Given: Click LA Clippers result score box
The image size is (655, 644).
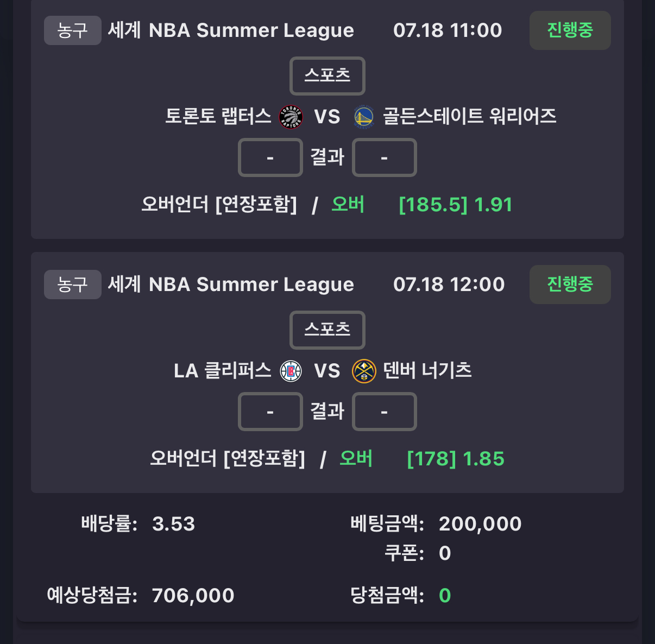Looking at the screenshot, I should click(x=270, y=412).
